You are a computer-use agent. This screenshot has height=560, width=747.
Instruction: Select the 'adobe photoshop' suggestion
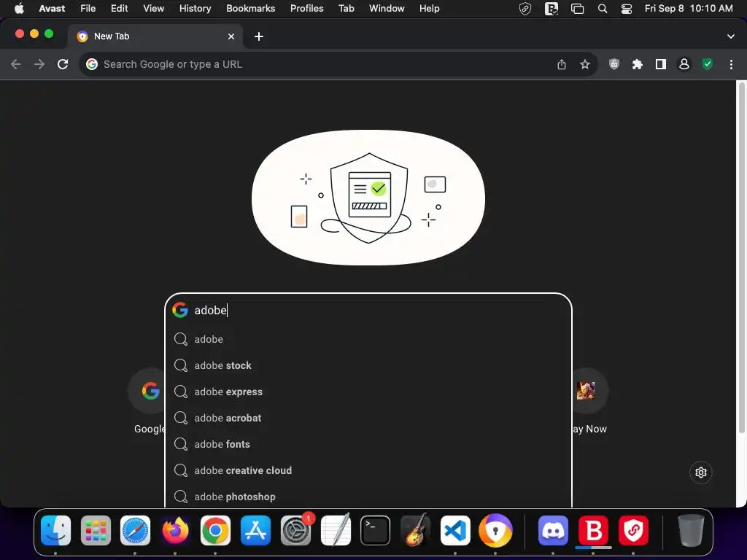[368, 496]
